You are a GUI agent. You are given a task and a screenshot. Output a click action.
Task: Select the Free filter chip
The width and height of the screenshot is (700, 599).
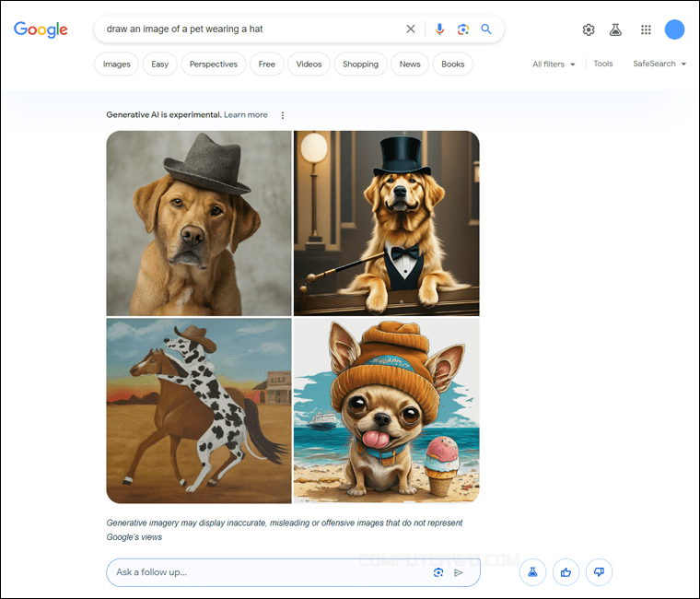266,64
